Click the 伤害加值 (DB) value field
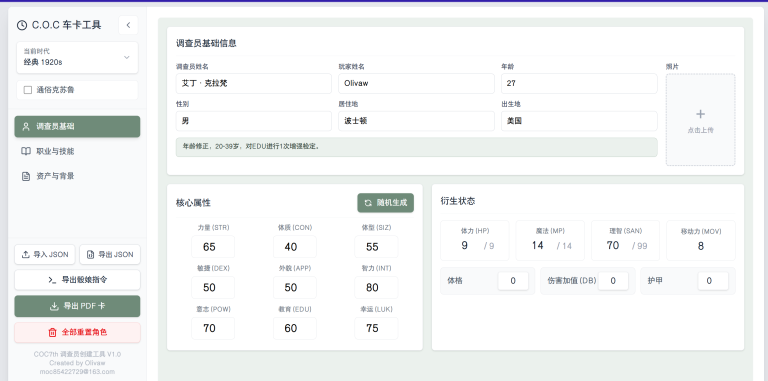Image resolution: width=768 pixels, height=381 pixels. tap(613, 281)
